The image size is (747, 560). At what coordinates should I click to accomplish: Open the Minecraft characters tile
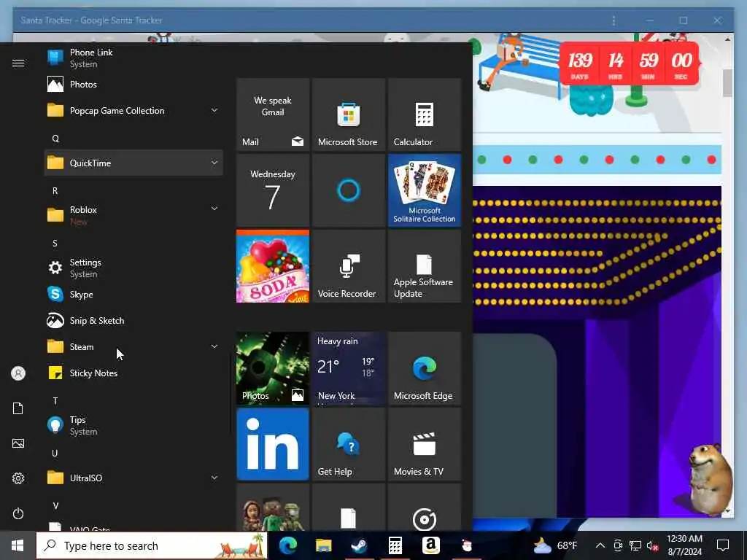click(x=273, y=507)
